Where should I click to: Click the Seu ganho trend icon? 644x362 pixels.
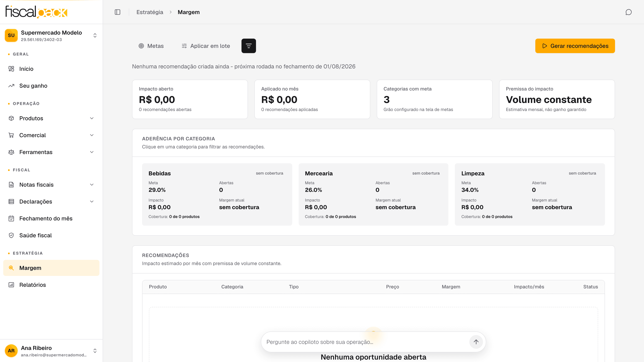click(x=11, y=86)
